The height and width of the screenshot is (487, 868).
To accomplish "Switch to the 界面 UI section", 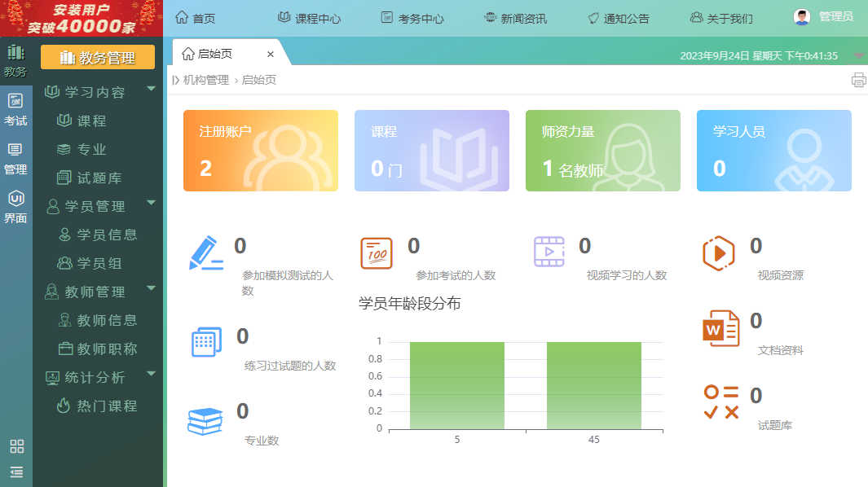I will (x=15, y=208).
